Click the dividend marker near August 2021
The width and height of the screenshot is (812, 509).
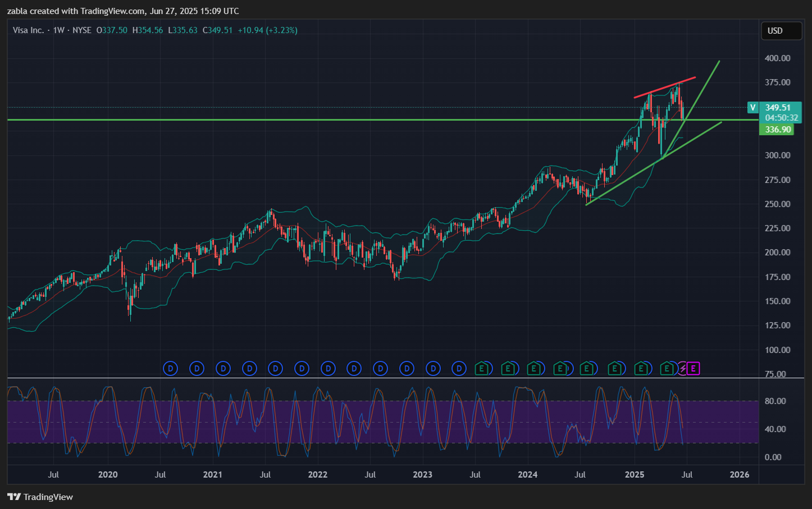point(275,369)
